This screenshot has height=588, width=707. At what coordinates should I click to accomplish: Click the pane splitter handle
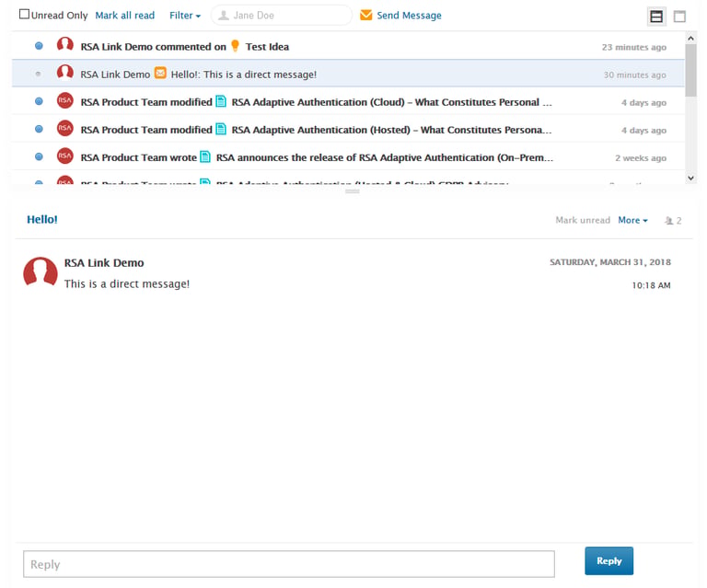point(353,191)
